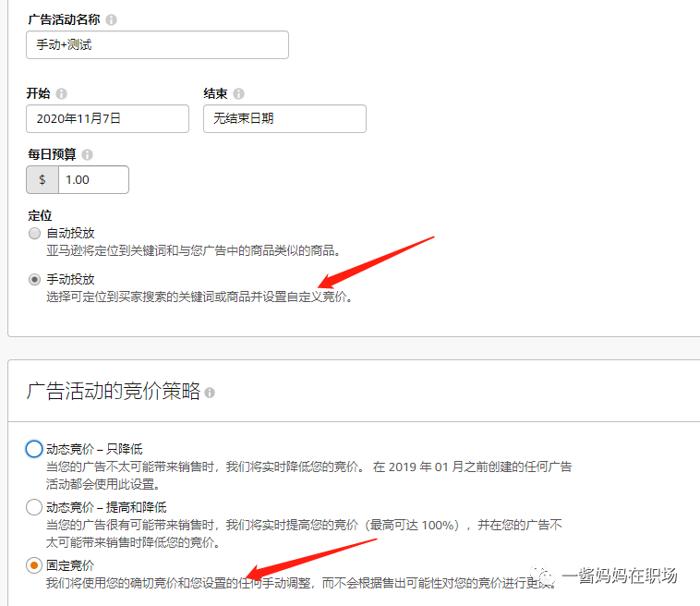The image size is (700, 606).
Task: Click the 每日预算 label
Action: point(52,154)
